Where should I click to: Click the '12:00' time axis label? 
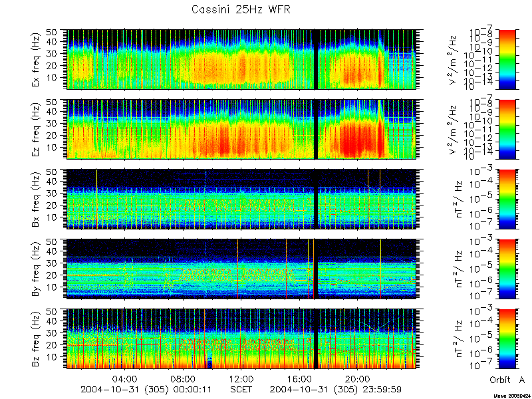pyautogui.click(x=241, y=378)
